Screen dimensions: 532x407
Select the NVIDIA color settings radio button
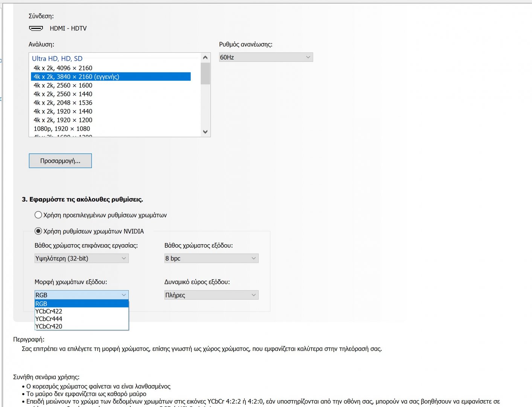[x=38, y=231]
